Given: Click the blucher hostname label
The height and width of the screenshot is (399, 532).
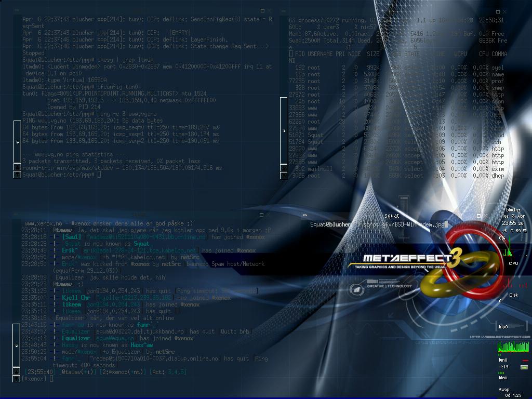Looking at the screenshot, I should (513, 210).
